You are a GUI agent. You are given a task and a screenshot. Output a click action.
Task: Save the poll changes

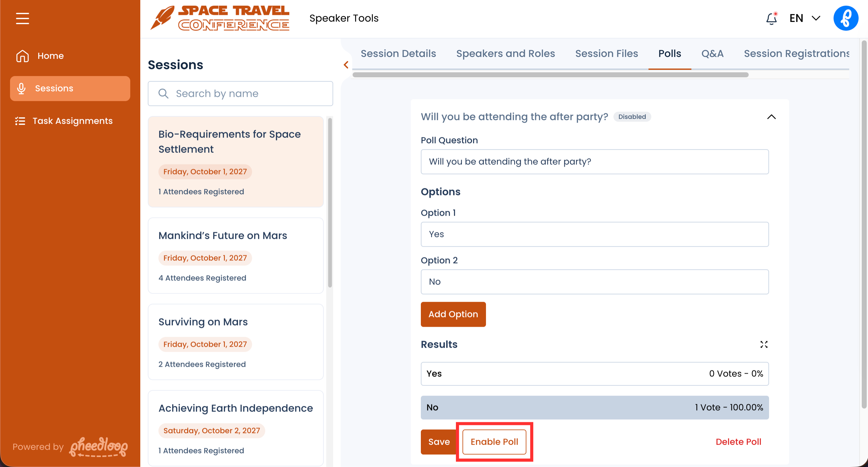tap(438, 441)
